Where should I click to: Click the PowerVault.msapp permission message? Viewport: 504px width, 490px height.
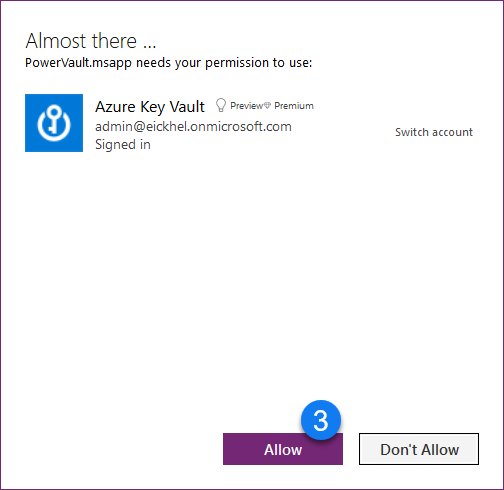coord(168,63)
